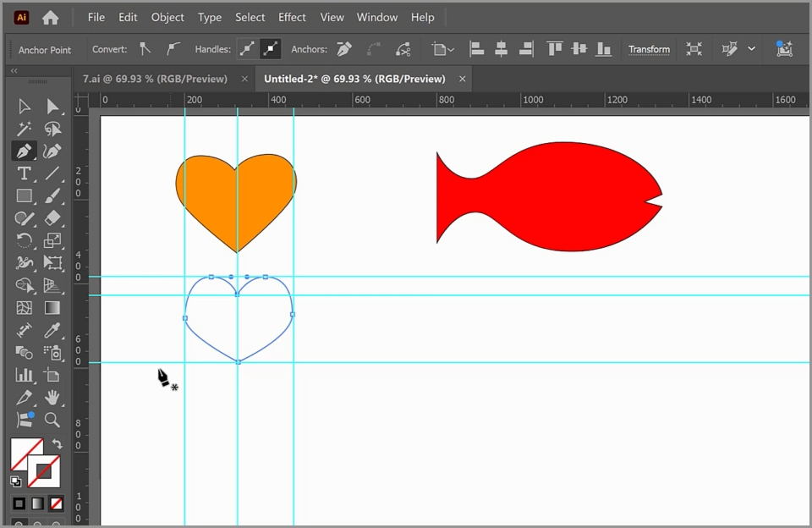Toggle hide handles for multiple selected anchors
Image resolution: width=812 pixels, height=528 pixels.
(x=271, y=49)
